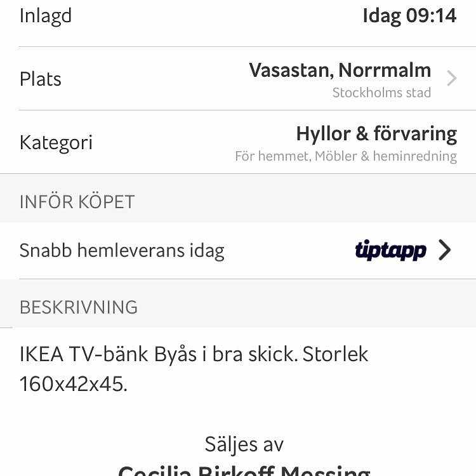Open the tiptapp delivery arrow
The height and width of the screenshot is (476, 476).
point(444,251)
